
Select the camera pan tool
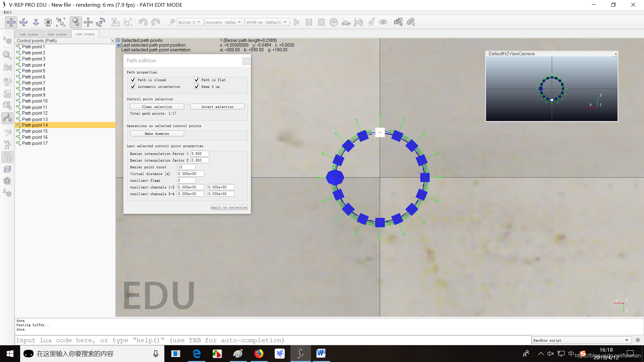(11, 22)
